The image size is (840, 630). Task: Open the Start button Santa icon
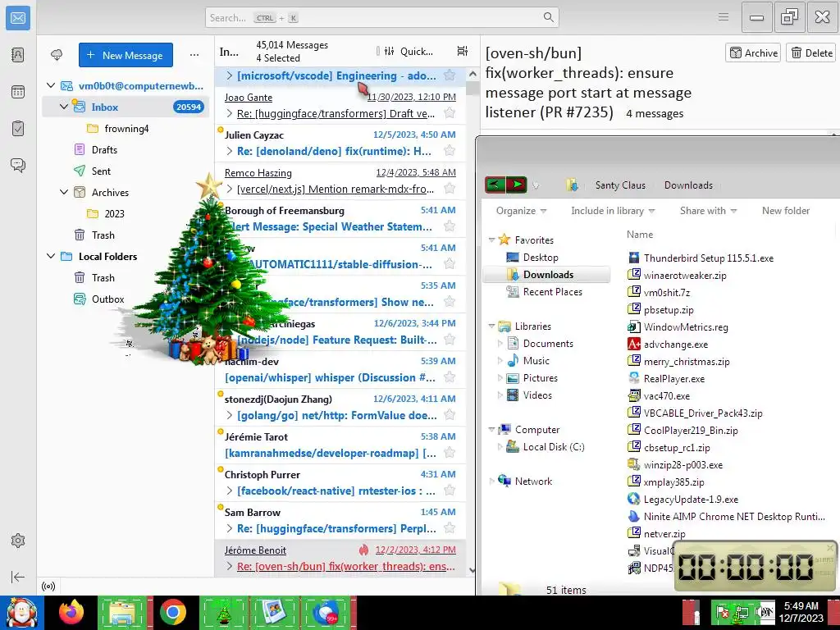click(x=21, y=613)
